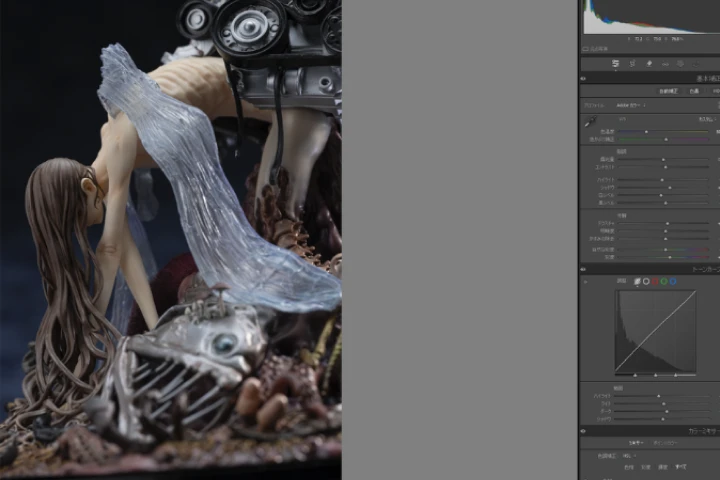This screenshot has width=720, height=480.
Task: Adjust the Contrast slider
Action: tap(663, 167)
